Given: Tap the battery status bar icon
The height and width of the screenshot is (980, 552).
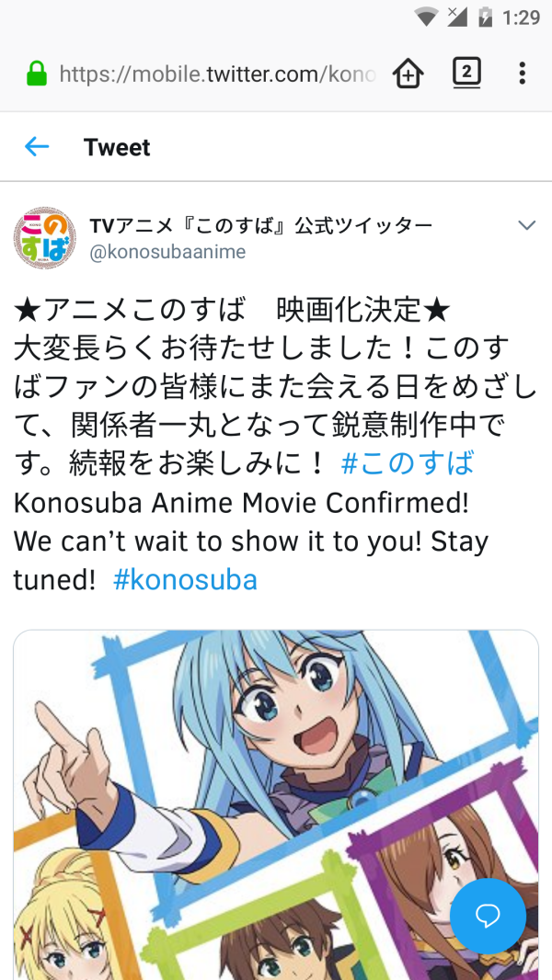Looking at the screenshot, I should click(x=485, y=17).
